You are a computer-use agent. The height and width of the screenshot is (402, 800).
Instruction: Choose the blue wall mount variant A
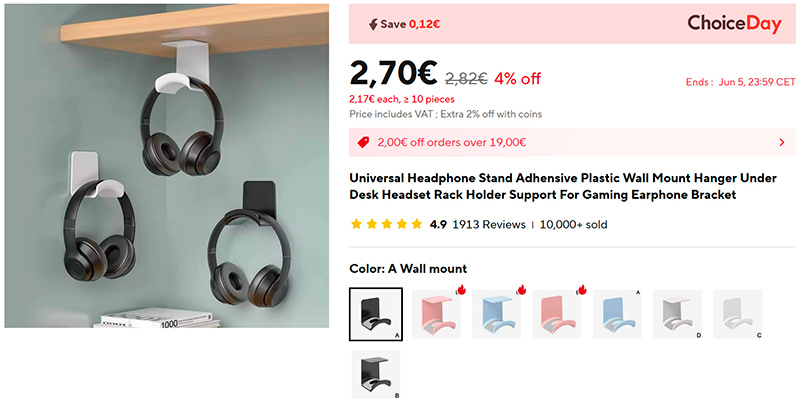(x=617, y=314)
